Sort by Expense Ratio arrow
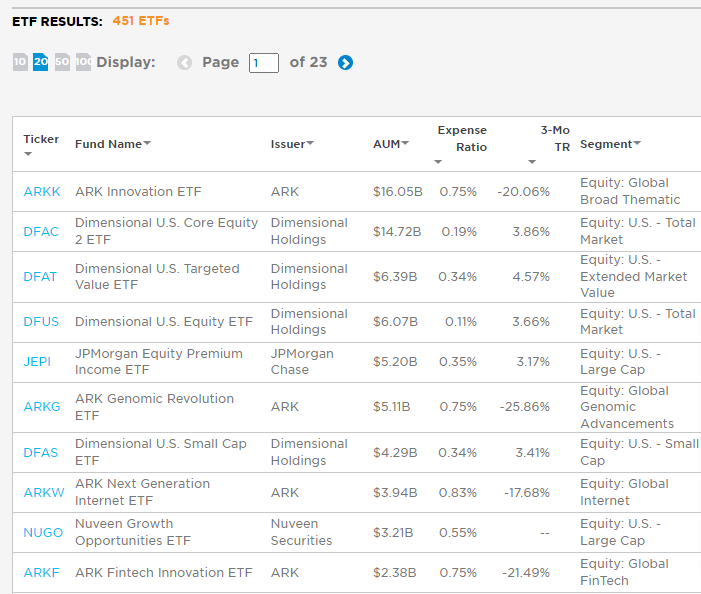This screenshot has width=701, height=594. point(438,162)
